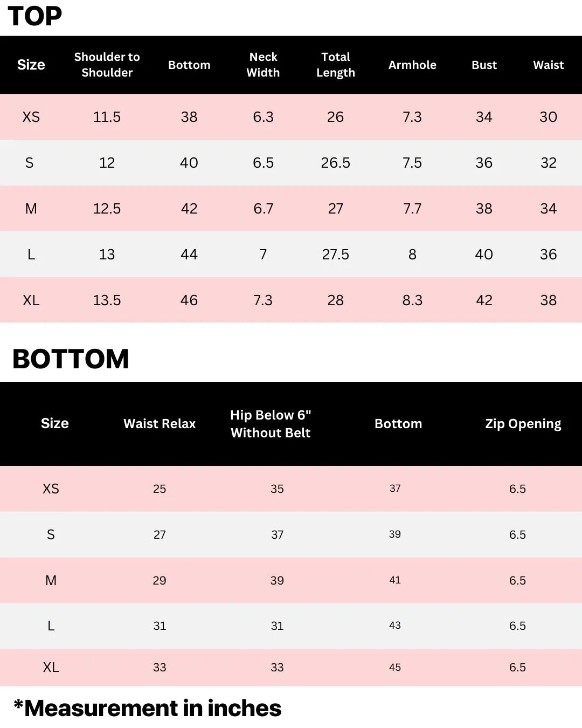This screenshot has width=582, height=728.
Task: Click the Hip Below 6" Without Belt header
Action: pos(271,424)
